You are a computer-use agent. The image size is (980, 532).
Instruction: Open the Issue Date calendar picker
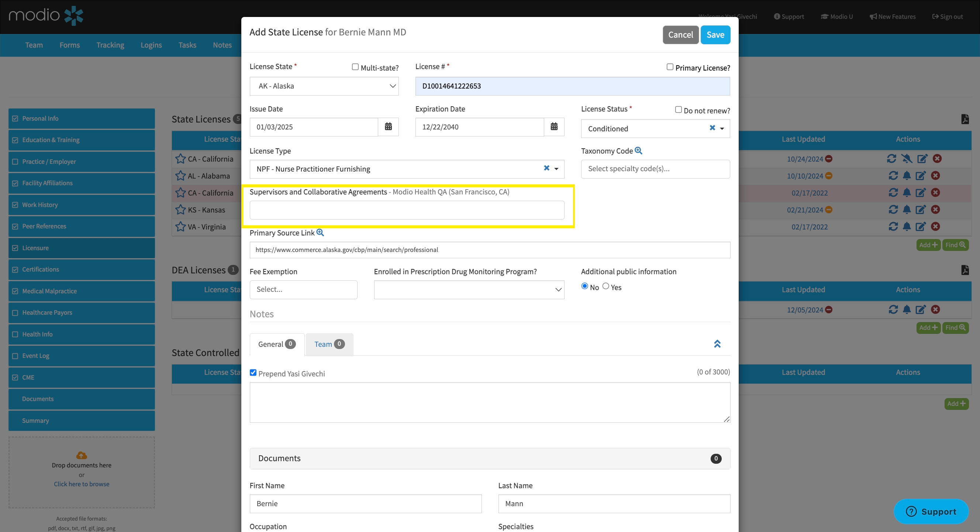(x=388, y=127)
